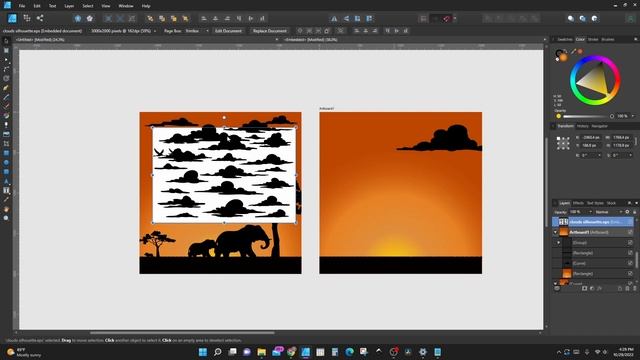640x360 pixels.
Task: Open the Layer menu
Action: [69, 6]
